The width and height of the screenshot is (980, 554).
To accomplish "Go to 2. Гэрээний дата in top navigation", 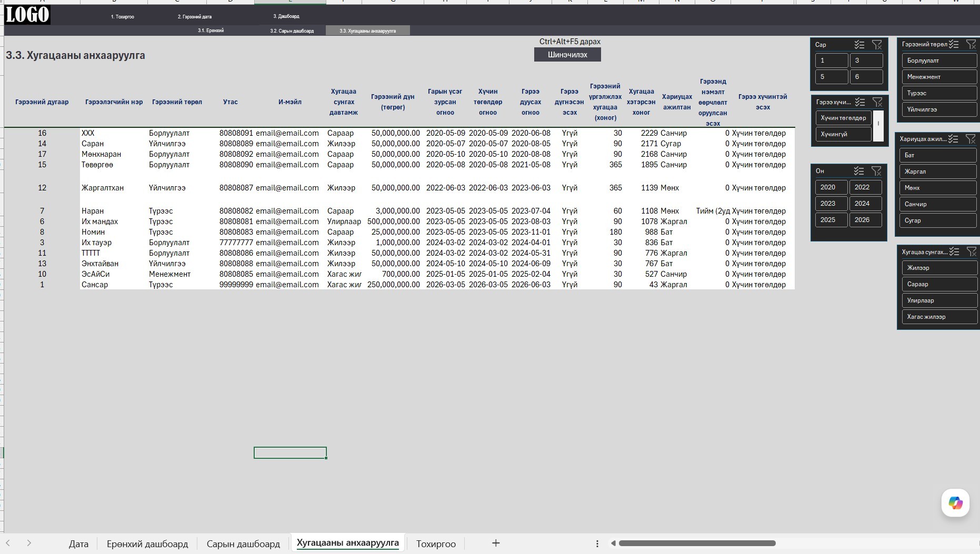I will pyautogui.click(x=195, y=17).
